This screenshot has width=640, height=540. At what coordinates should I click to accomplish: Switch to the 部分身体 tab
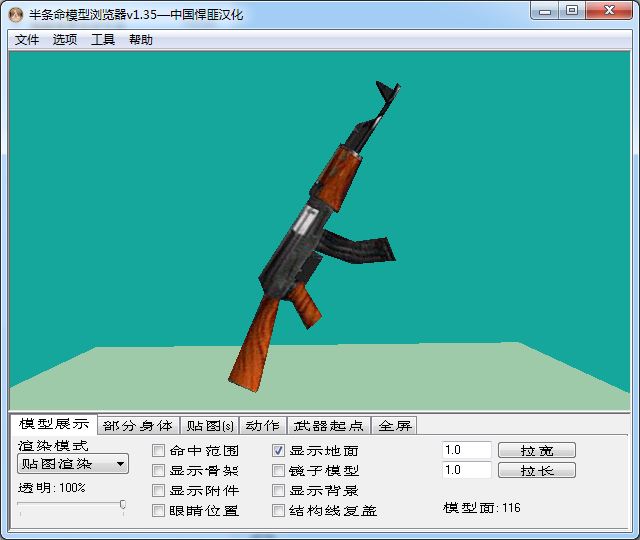138,426
